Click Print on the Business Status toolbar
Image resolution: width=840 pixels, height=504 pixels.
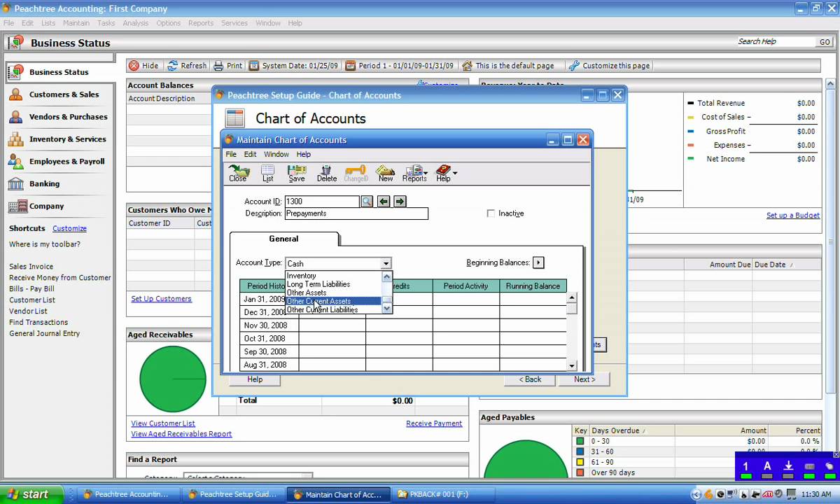tap(227, 66)
